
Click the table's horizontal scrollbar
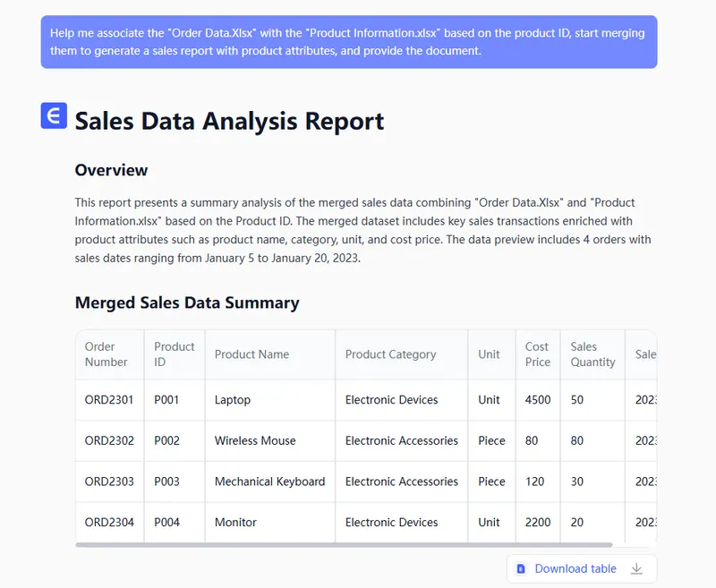(344, 544)
